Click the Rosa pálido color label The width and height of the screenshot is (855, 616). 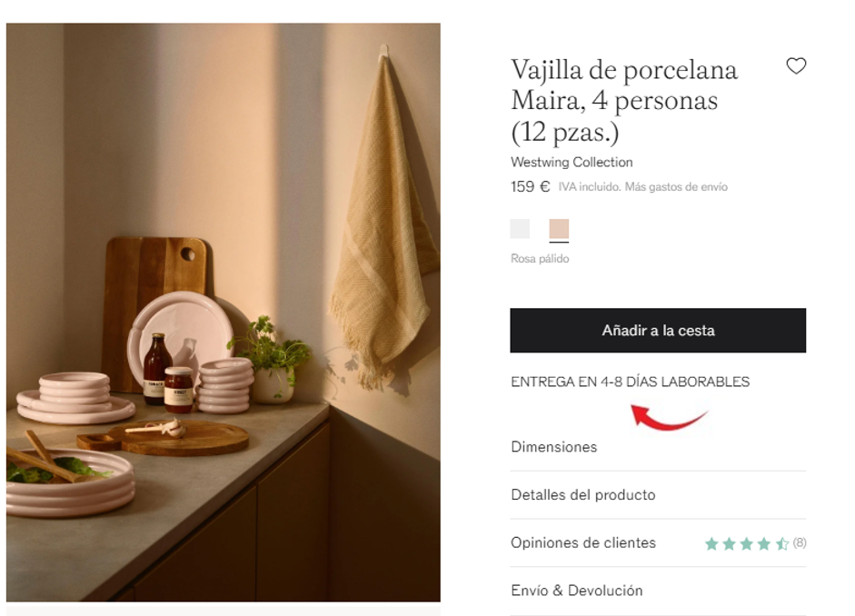pos(540,258)
